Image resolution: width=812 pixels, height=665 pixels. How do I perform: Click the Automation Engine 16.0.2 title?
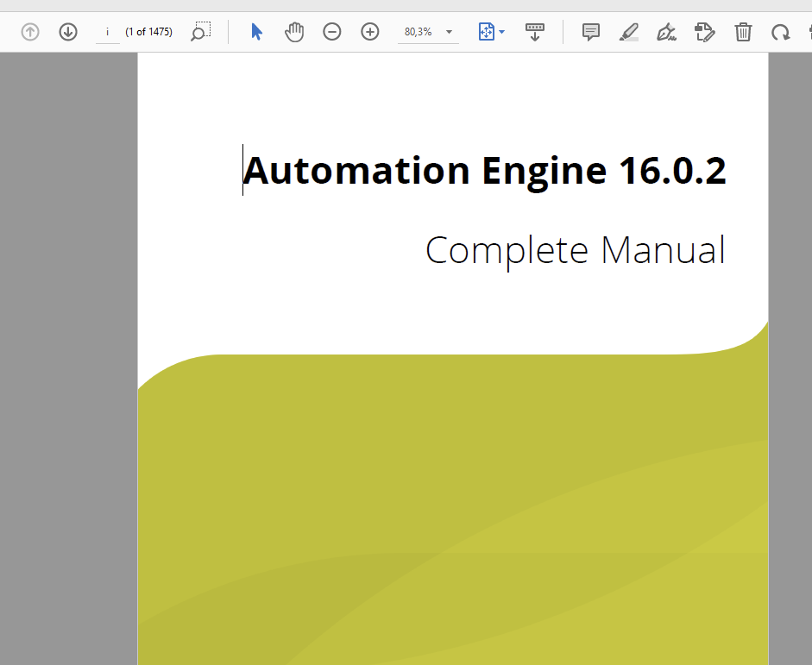click(x=484, y=170)
